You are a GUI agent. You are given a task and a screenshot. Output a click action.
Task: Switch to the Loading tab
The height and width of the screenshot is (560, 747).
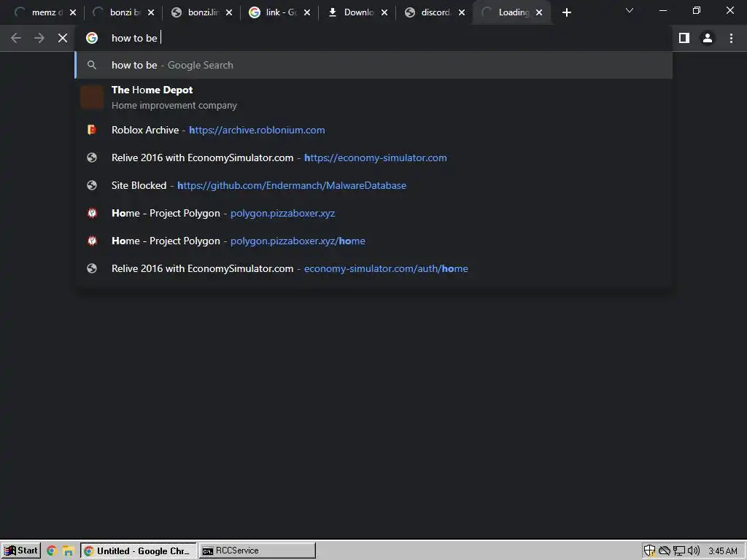(512, 12)
